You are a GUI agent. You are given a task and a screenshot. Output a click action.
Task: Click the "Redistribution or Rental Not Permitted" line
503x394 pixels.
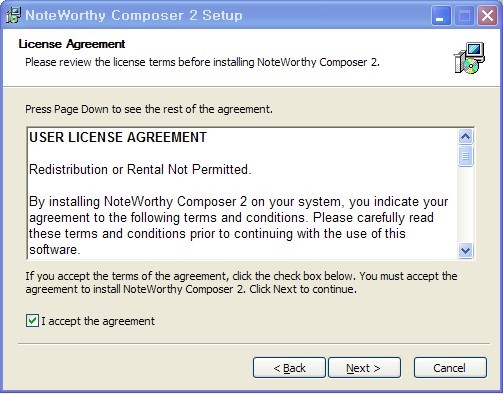tap(140, 170)
